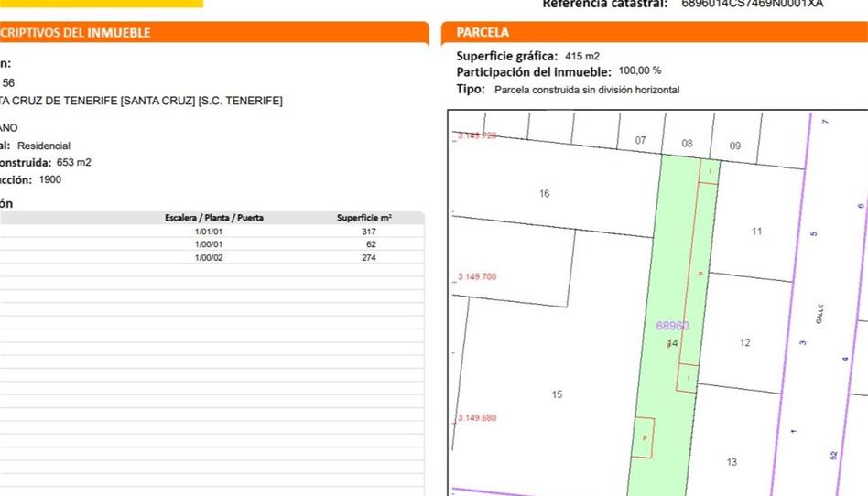Select the table row 1/01/01

pos(209,232)
